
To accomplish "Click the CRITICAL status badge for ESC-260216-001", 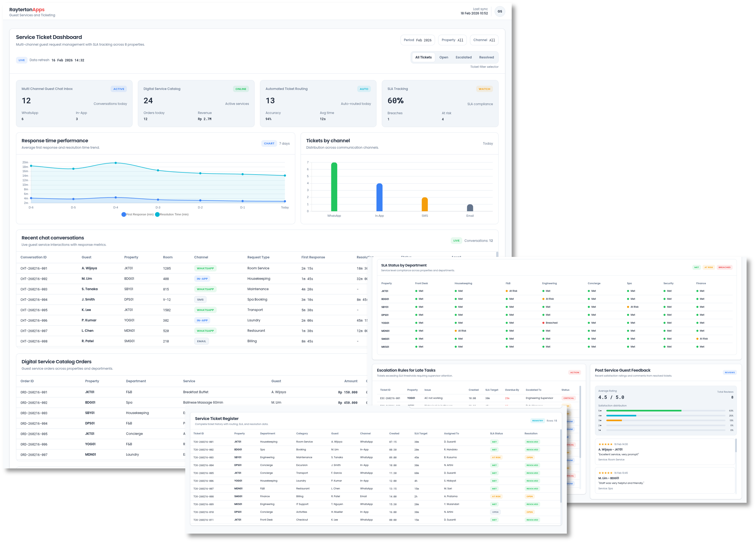I will pos(568,398).
